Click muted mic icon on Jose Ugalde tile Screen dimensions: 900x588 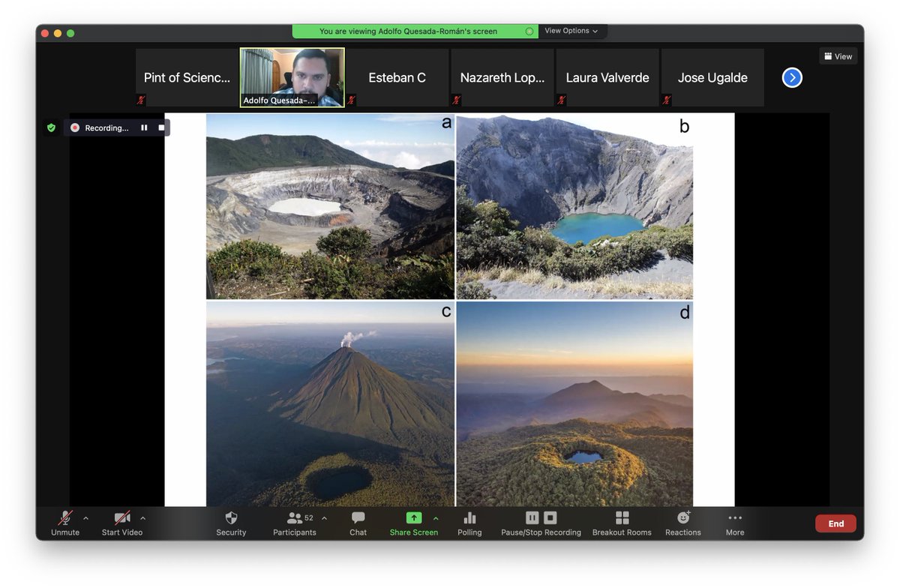(x=666, y=100)
